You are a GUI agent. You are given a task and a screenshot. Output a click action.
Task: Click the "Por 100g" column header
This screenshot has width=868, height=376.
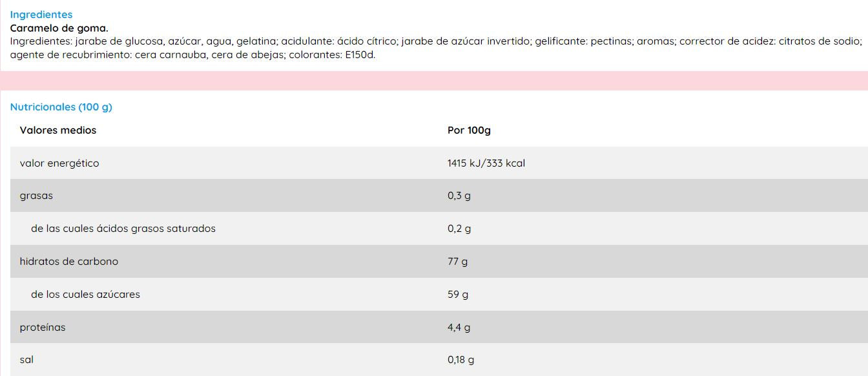(x=469, y=131)
